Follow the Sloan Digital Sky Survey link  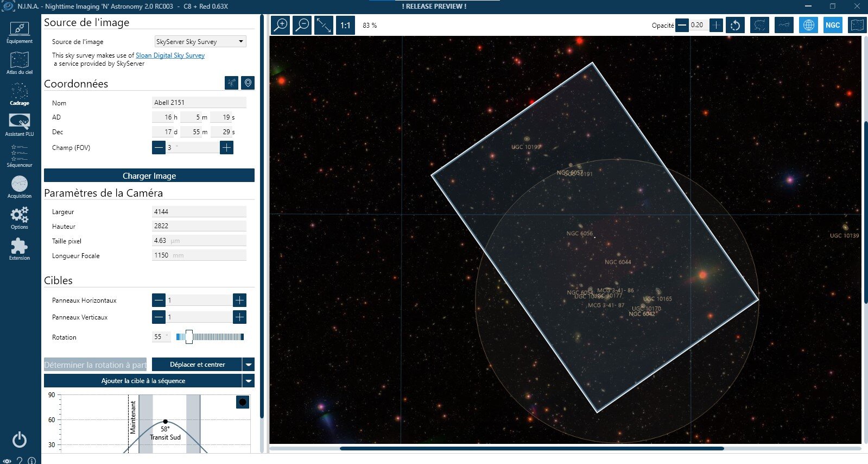tap(170, 55)
